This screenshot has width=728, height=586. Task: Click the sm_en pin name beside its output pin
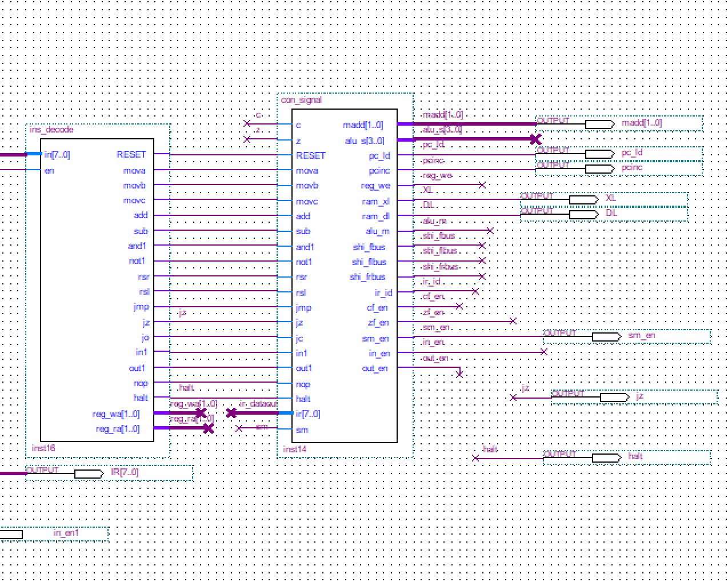pyautogui.click(x=642, y=335)
